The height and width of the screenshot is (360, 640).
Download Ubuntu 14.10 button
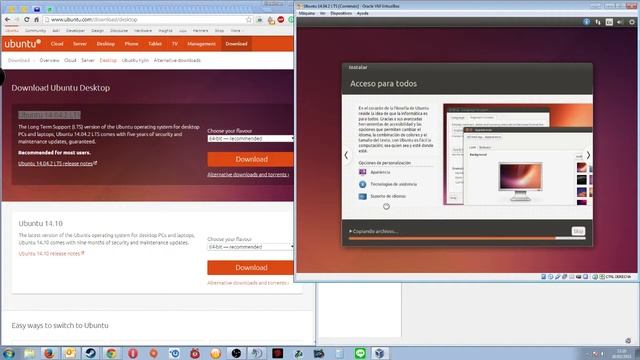pos(250,268)
